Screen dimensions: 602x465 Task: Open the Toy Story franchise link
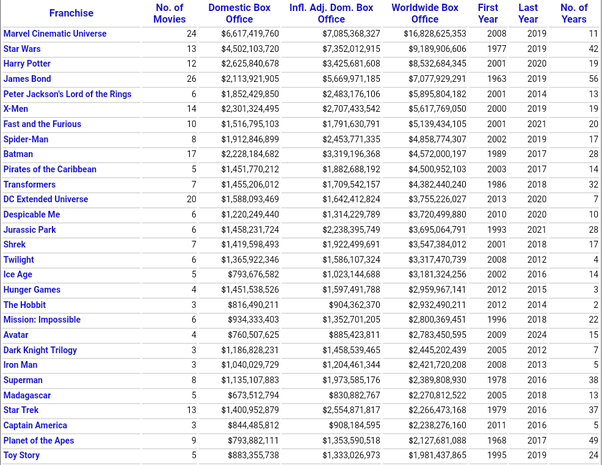click(22, 455)
